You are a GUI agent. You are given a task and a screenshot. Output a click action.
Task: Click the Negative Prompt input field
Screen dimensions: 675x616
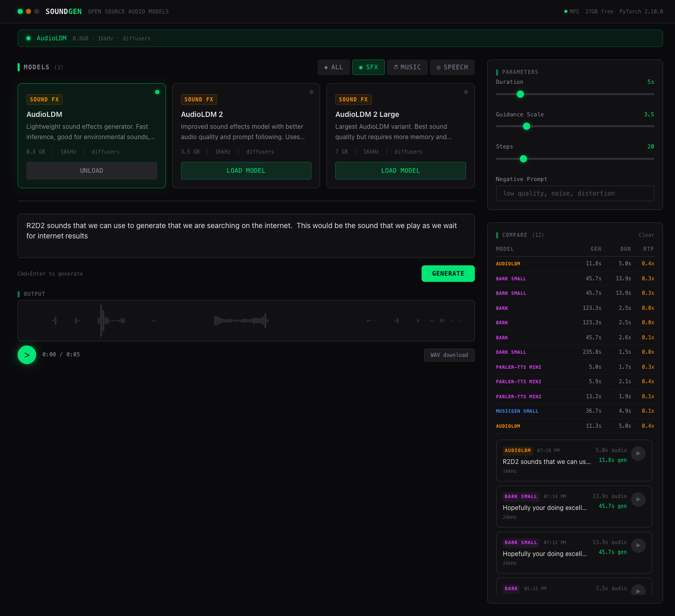point(575,193)
